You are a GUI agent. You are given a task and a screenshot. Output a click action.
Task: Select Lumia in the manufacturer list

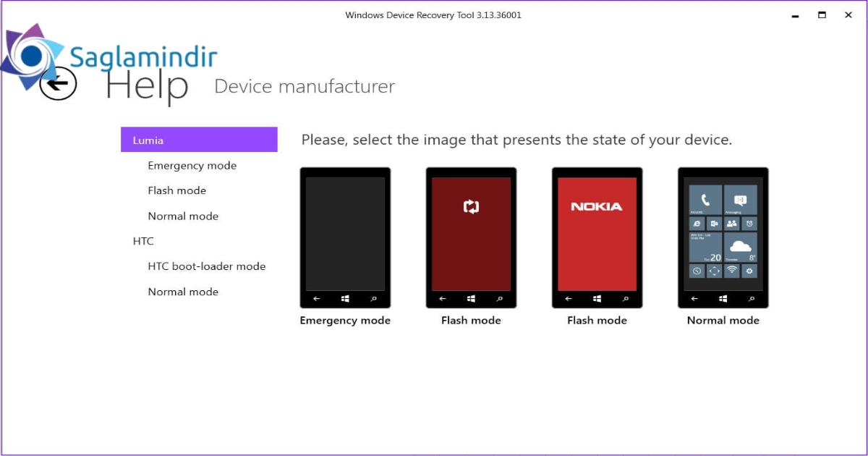(x=199, y=140)
